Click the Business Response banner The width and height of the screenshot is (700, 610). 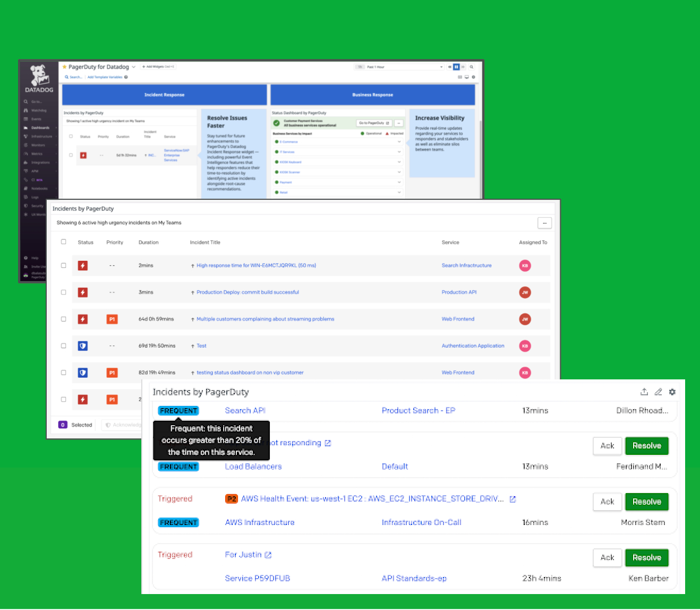pyautogui.click(x=373, y=95)
